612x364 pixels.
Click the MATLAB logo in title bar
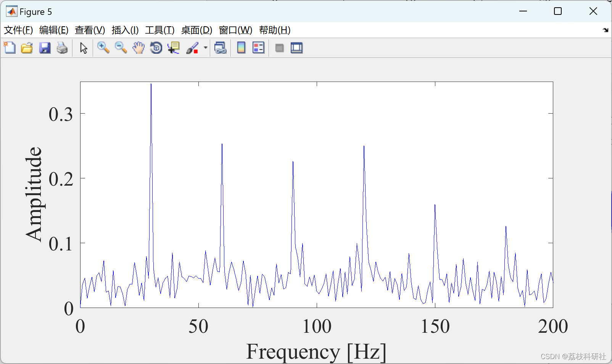point(11,11)
